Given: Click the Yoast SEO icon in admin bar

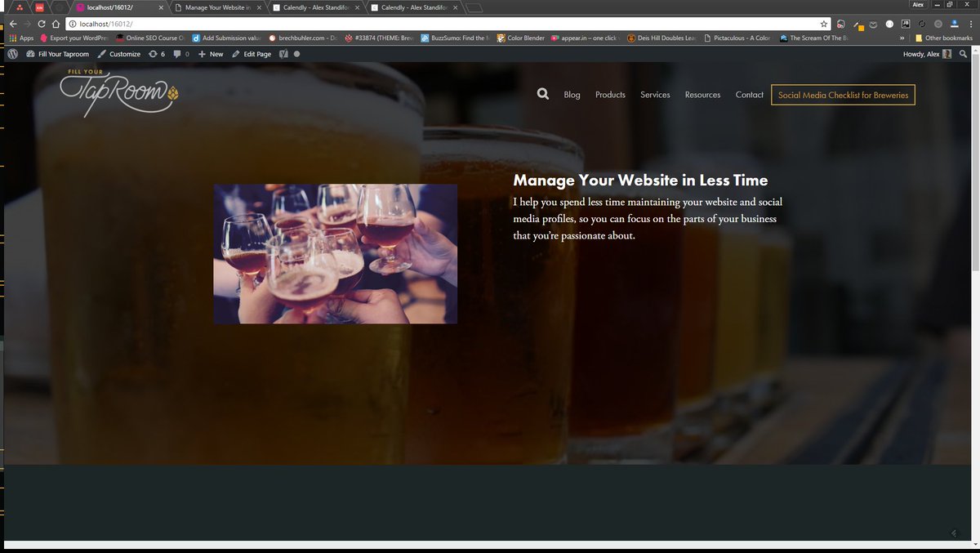Looking at the screenshot, I should [283, 54].
